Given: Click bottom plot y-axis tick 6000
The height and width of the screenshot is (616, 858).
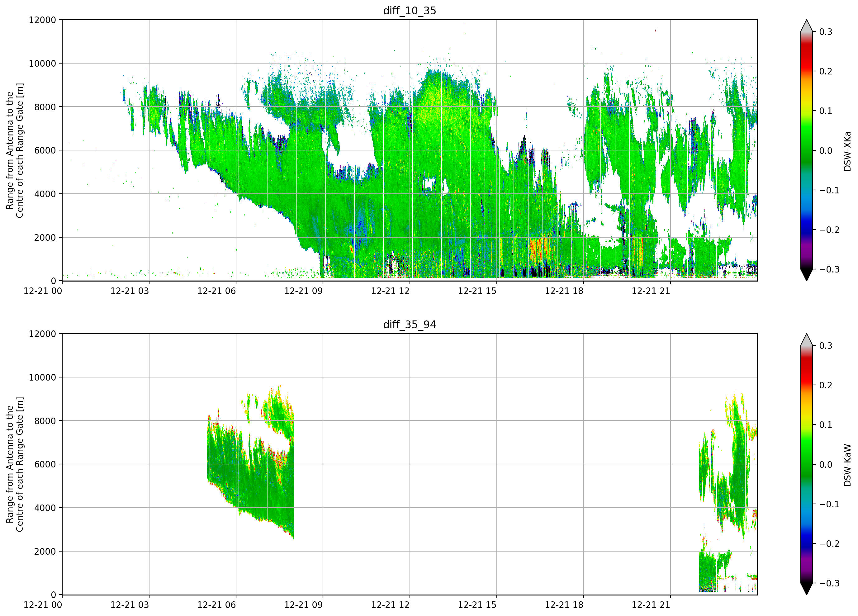Looking at the screenshot, I should coord(45,465).
